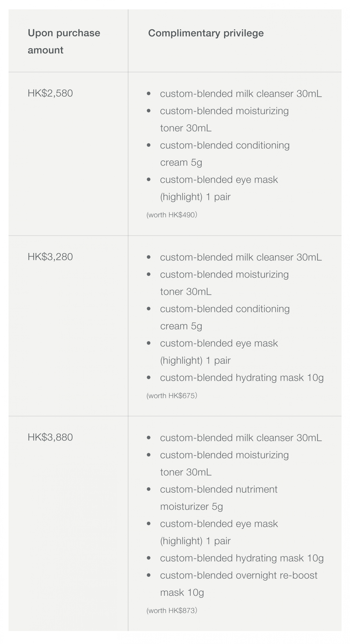
Task: Click eye mask item in HK$2,580 row
Action: click(x=219, y=180)
